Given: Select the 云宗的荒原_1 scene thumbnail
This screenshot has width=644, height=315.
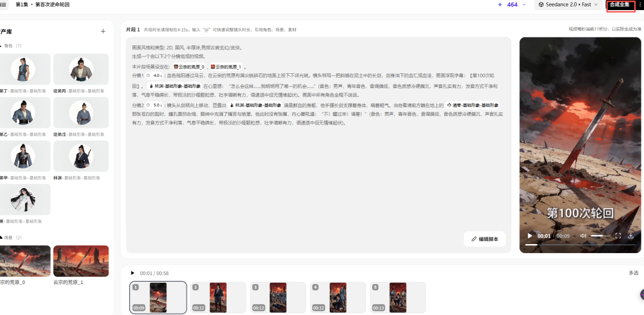Looking at the screenshot, I should (81, 261).
